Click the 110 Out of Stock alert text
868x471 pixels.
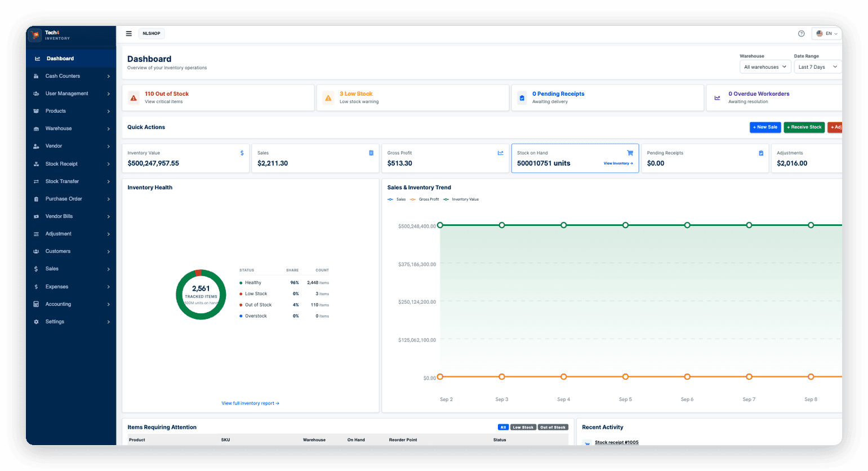pos(167,94)
